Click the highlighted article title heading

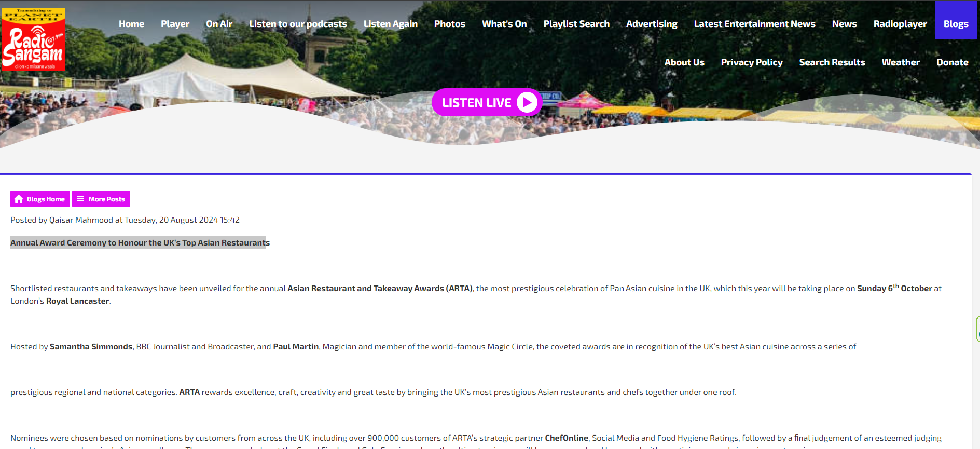point(140,242)
